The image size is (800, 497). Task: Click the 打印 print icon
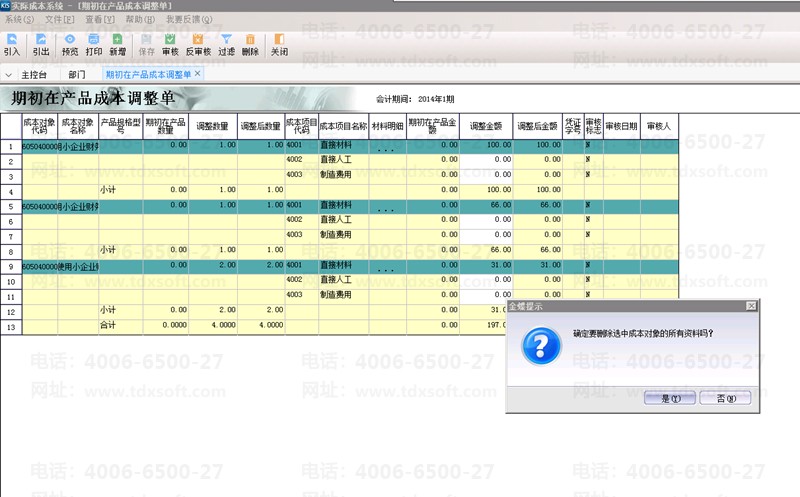tap(94, 45)
